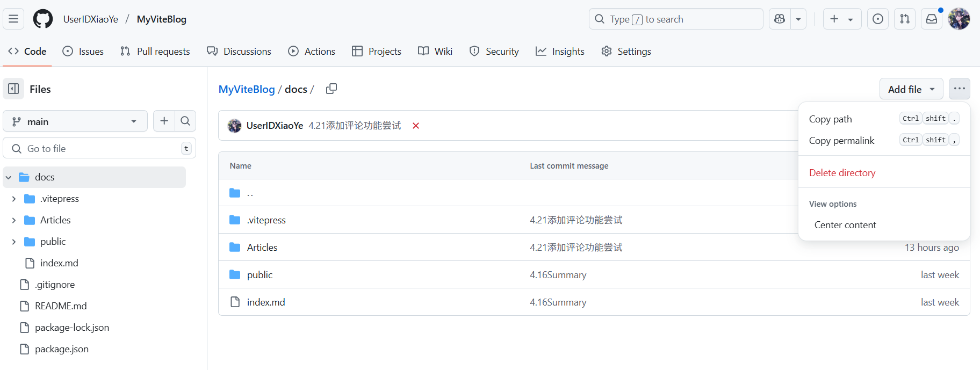Switch to the Issues tab
The width and height of the screenshot is (980, 370).
coord(83,51)
